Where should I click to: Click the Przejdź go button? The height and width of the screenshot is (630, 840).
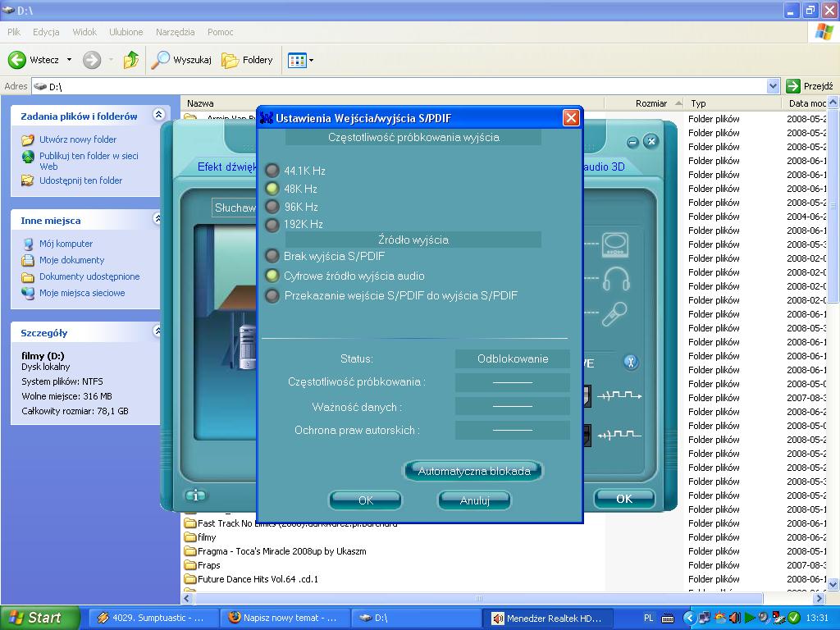point(810,86)
